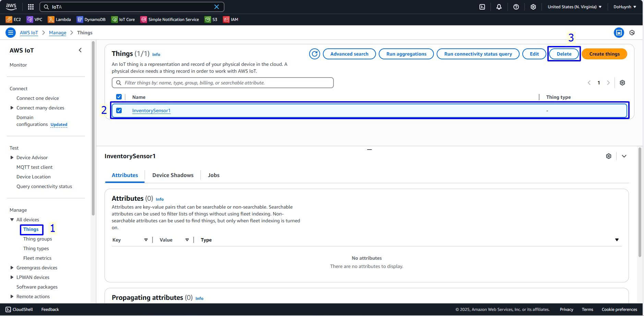Open AWS CloudShell icon in top bar

[x=482, y=7]
